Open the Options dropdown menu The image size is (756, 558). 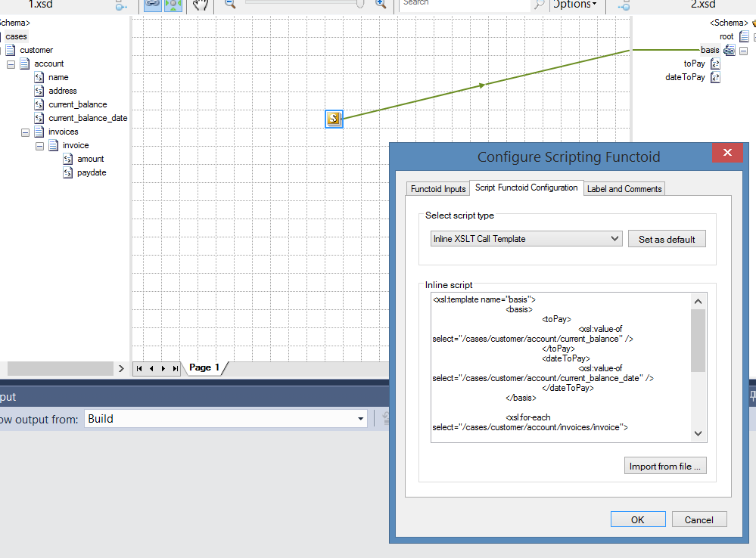[x=574, y=5]
